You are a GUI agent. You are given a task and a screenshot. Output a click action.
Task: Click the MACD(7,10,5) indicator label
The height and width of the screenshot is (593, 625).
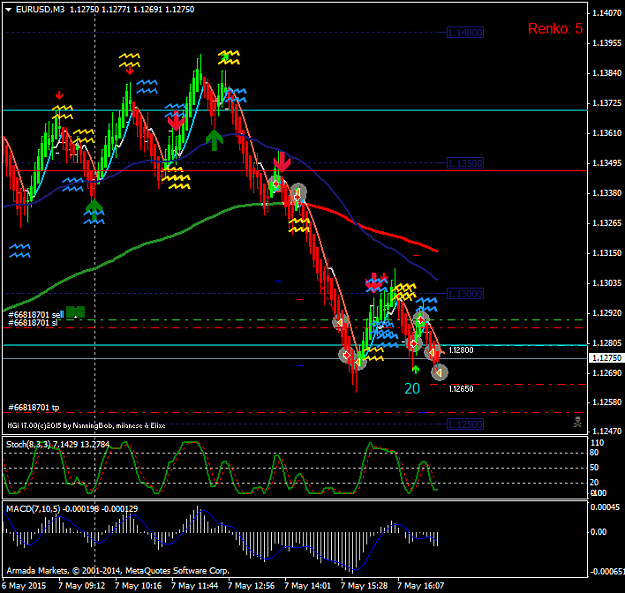coord(72,509)
